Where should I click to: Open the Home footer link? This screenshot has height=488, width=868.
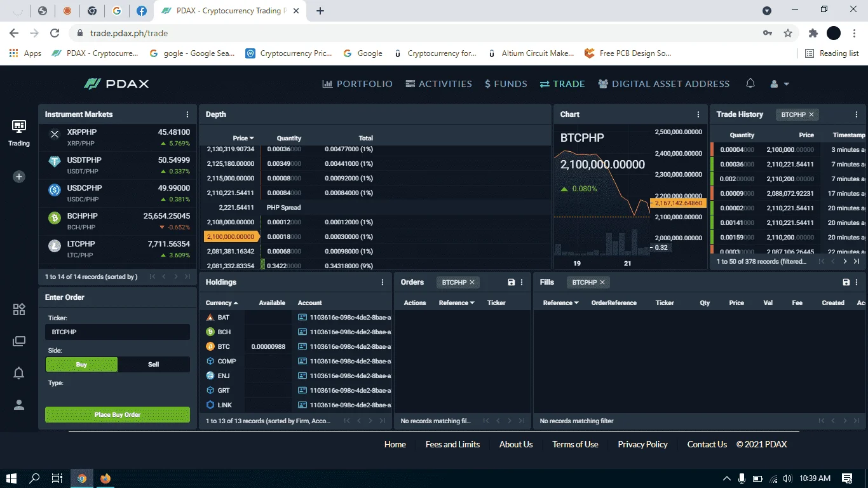click(395, 444)
